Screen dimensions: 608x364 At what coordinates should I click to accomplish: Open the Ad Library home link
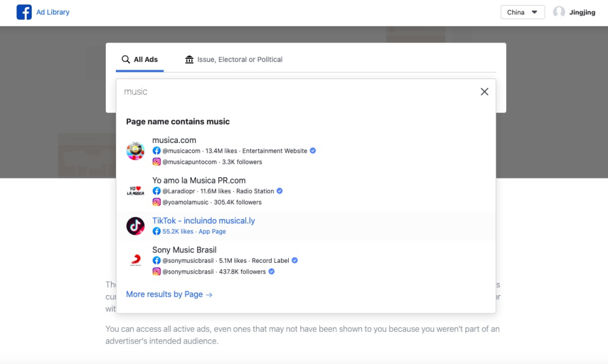(x=53, y=12)
